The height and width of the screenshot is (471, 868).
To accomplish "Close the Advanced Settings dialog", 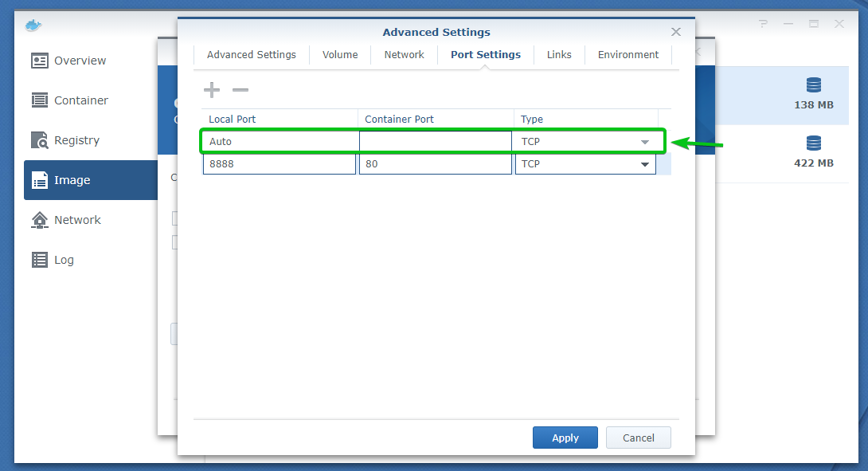I will click(676, 32).
